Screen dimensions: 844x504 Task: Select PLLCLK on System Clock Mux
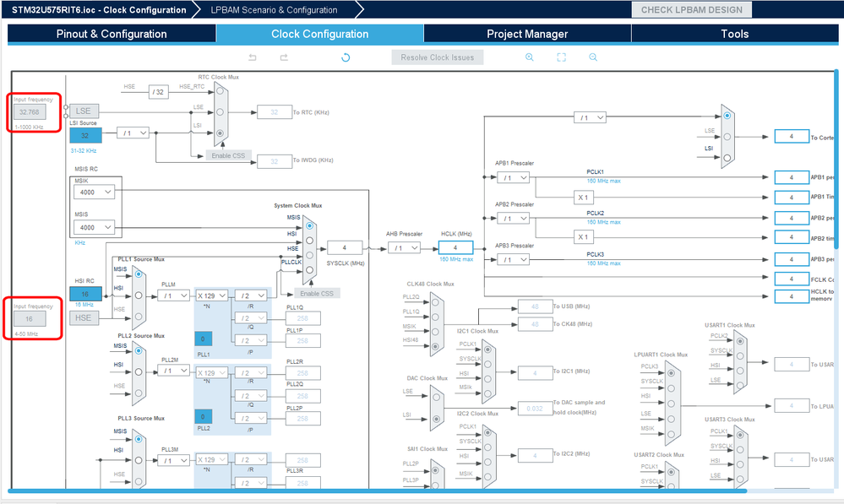pyautogui.click(x=309, y=270)
